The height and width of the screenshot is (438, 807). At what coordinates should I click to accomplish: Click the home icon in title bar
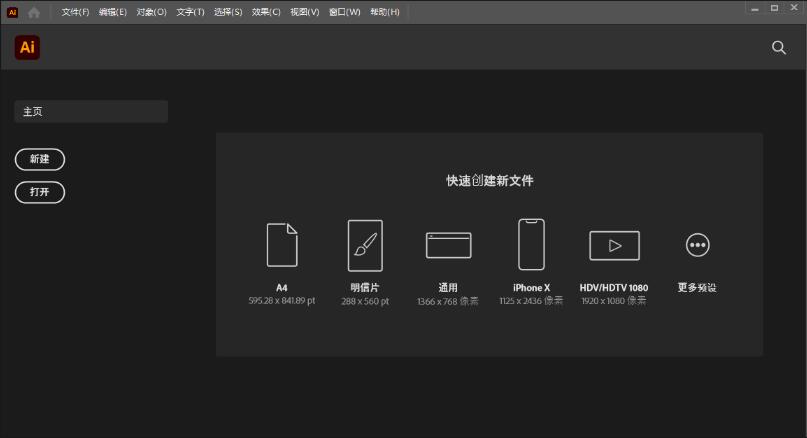tap(34, 12)
